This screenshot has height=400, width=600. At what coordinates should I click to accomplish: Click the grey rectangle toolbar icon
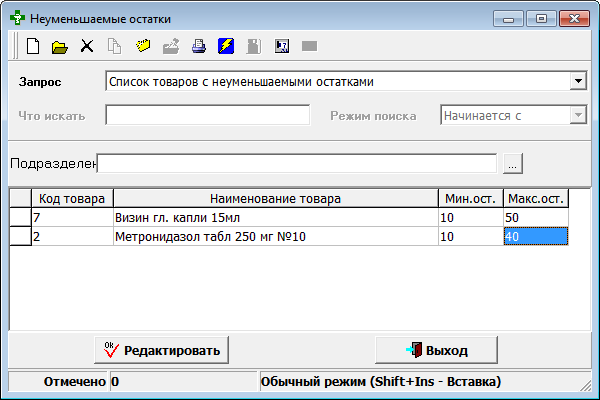coord(309,46)
